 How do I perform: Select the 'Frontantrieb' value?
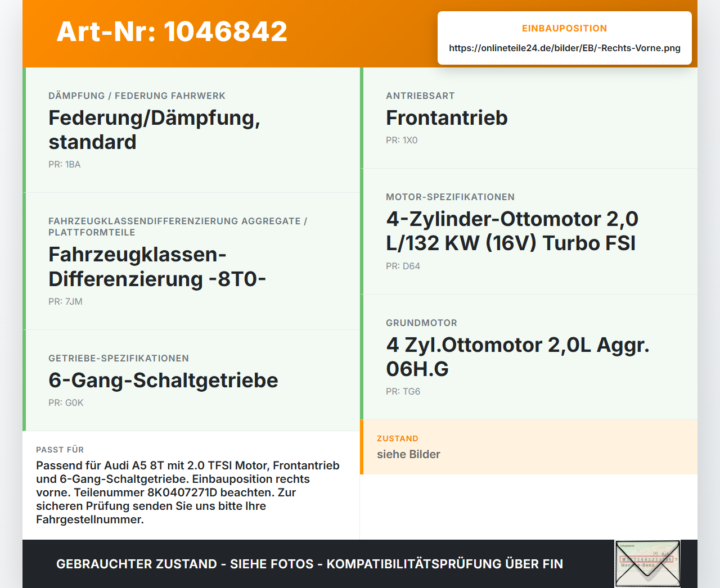click(447, 117)
